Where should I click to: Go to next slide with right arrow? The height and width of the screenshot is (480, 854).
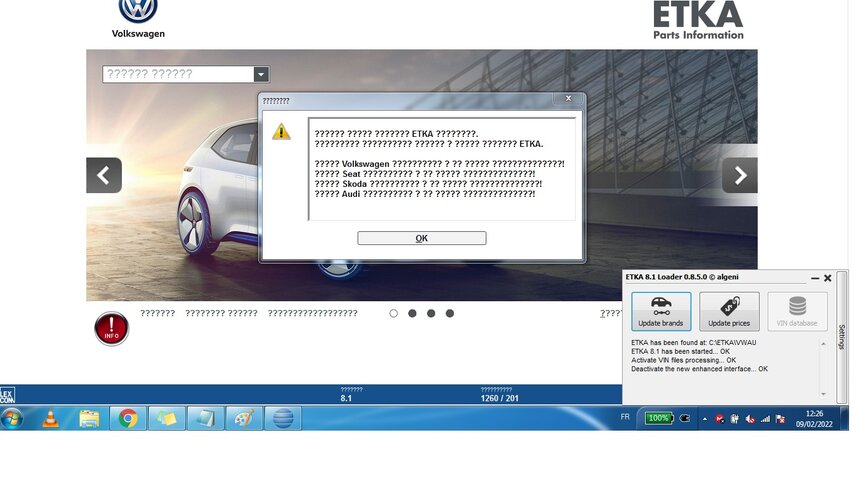740,175
